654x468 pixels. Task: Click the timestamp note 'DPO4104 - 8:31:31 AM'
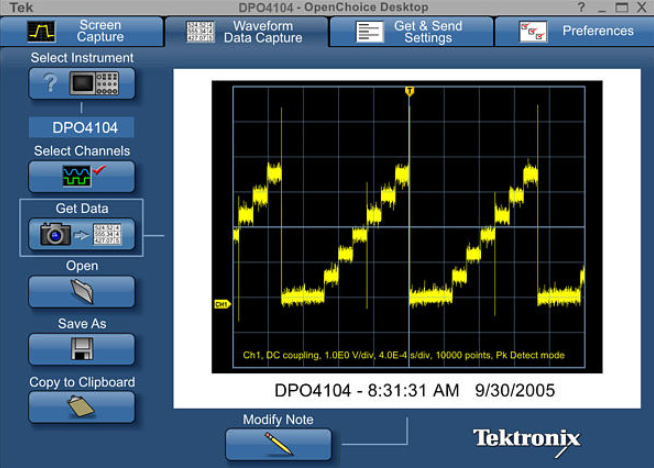[367, 391]
